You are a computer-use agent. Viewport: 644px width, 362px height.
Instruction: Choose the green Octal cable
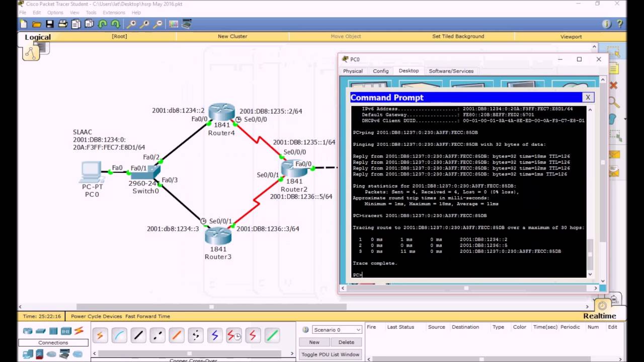[x=272, y=335]
